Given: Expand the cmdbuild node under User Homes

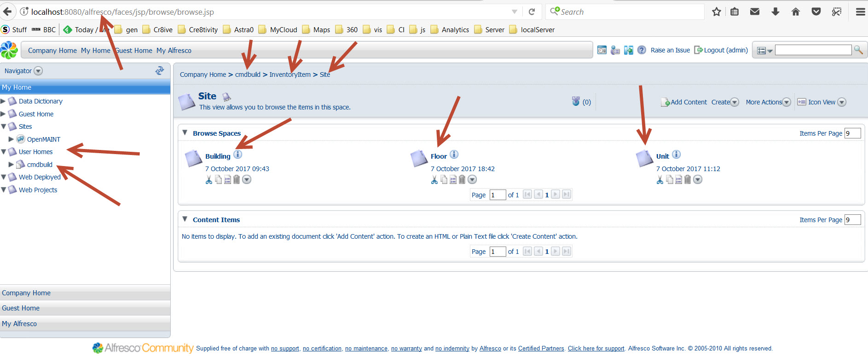Looking at the screenshot, I should (12, 165).
